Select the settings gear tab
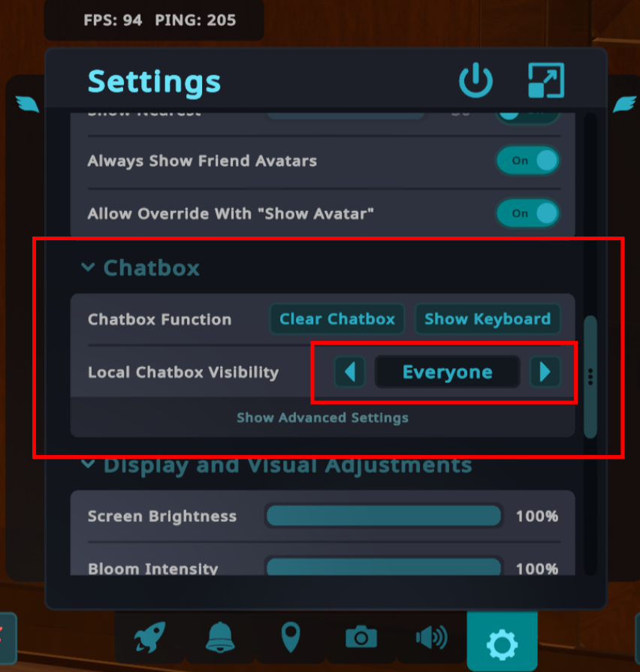This screenshot has height=672, width=640. pyautogui.click(x=502, y=641)
